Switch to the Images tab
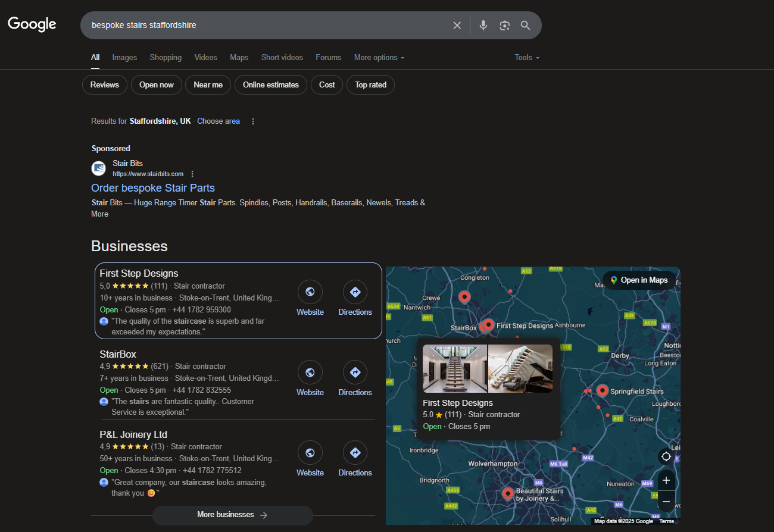 [124, 58]
